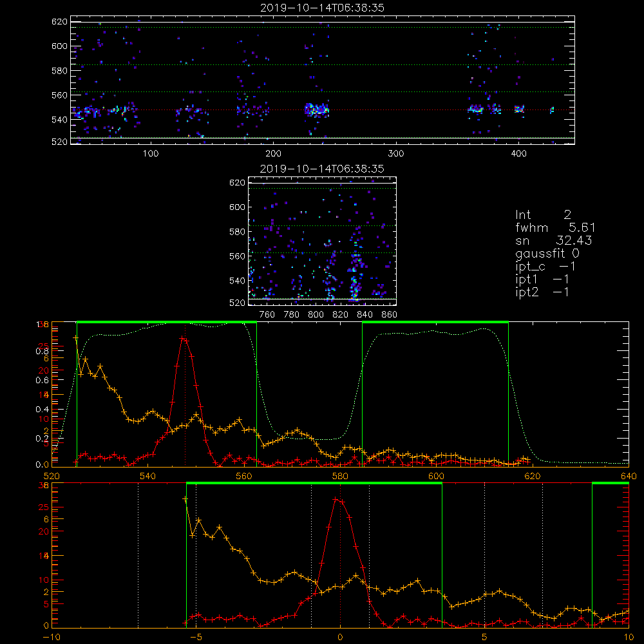Click the '560' x-axis label of the profile plot
The height and width of the screenshot is (644, 644).
pyautogui.click(x=244, y=476)
